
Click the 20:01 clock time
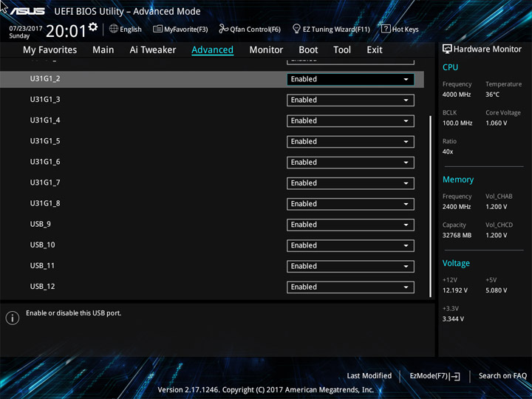(66, 31)
